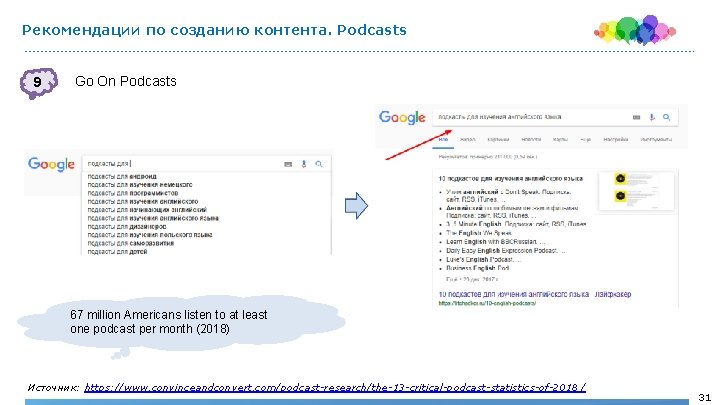Switch to the 'Карты' results tab

(560, 139)
